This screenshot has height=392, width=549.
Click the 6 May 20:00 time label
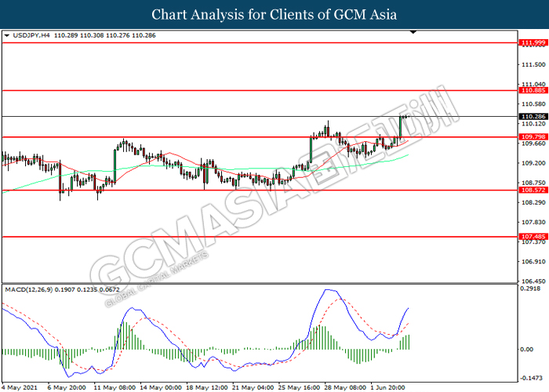[x=67, y=387]
